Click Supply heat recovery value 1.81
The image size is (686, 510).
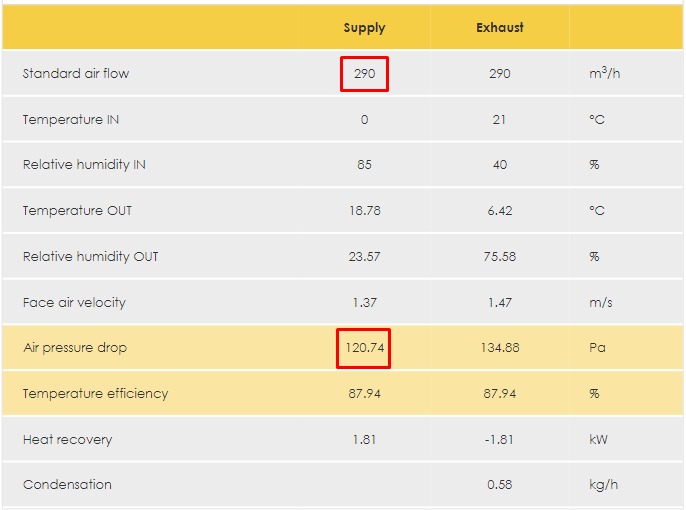point(364,440)
